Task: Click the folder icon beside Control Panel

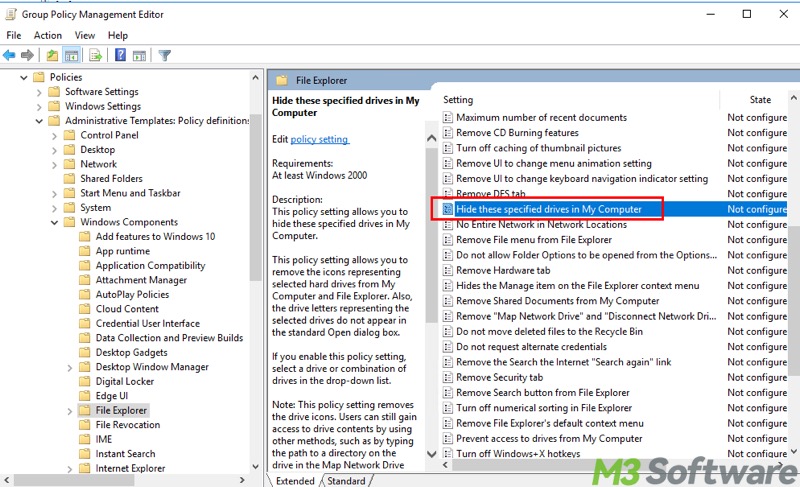Action: pos(69,135)
